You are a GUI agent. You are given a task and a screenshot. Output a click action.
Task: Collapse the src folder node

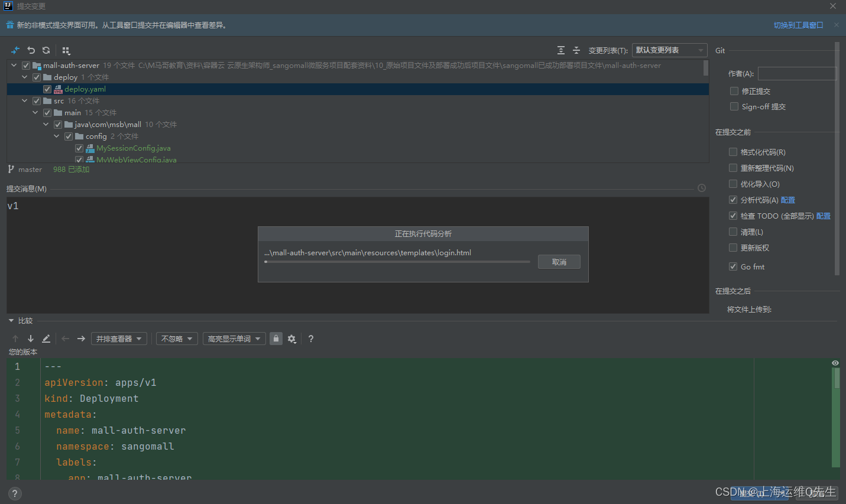[x=25, y=101]
